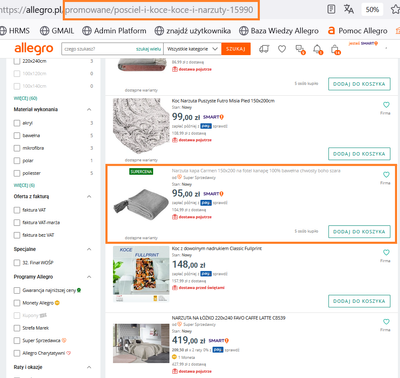Open reader view icon in address bar
This screenshot has width=400, height=378.
pos(331,9)
